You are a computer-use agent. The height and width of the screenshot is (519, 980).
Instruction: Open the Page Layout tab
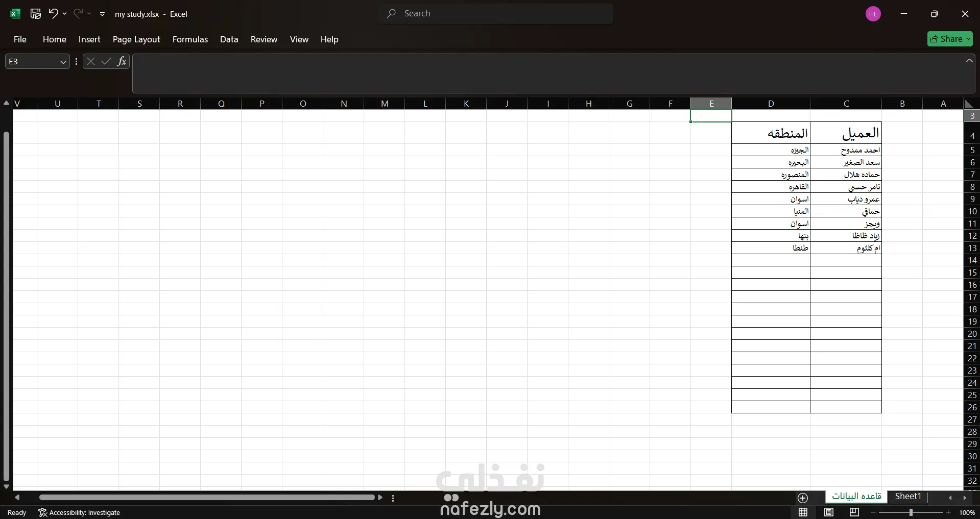pos(136,39)
